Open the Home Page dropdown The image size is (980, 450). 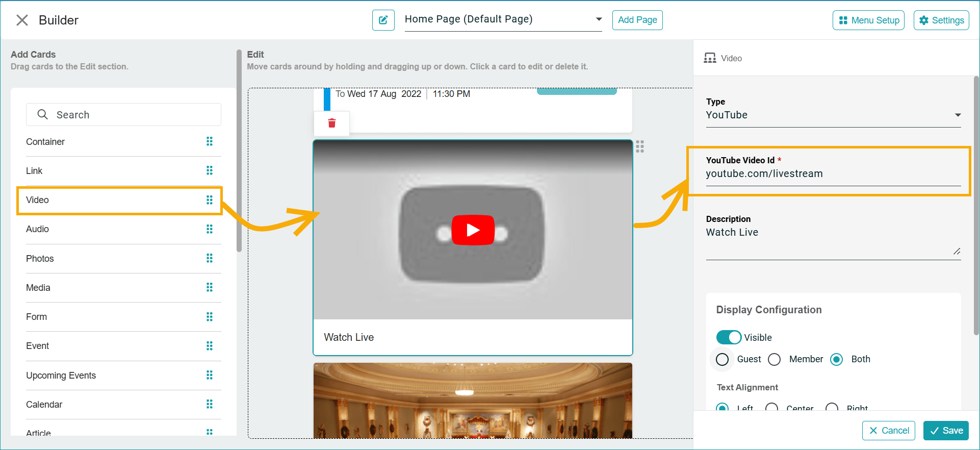pyautogui.click(x=503, y=19)
